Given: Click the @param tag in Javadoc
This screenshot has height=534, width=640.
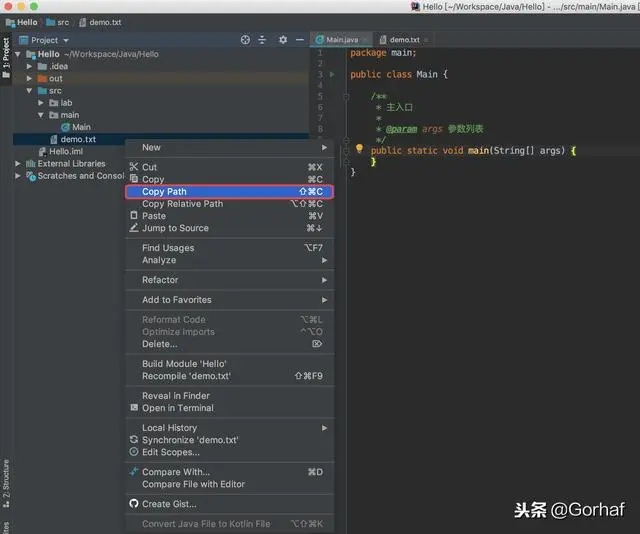Looking at the screenshot, I should (x=401, y=129).
